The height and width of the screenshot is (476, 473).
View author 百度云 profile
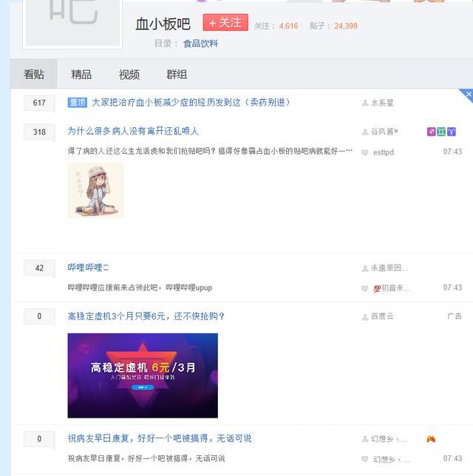point(382,316)
